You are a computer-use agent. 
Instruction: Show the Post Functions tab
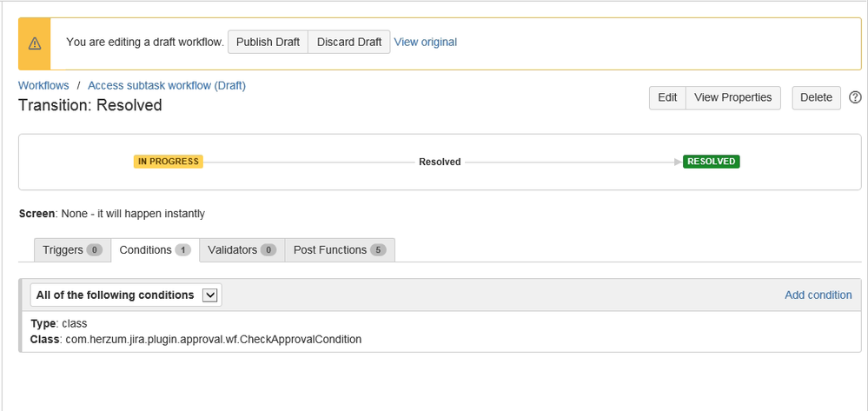pos(340,249)
